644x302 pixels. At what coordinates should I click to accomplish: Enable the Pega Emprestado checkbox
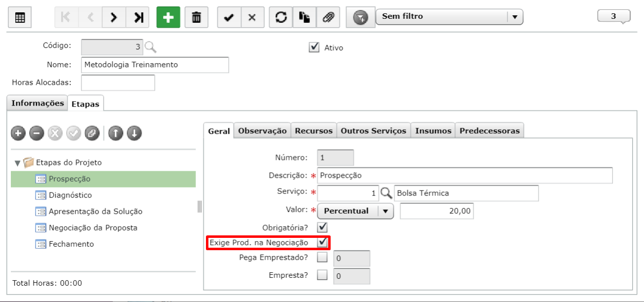(x=322, y=258)
